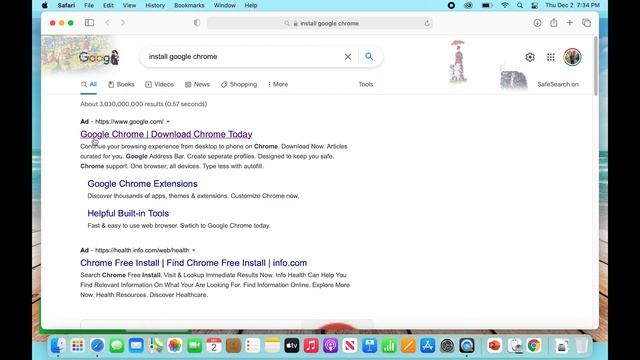Expand the More search filters menu
The width and height of the screenshot is (640, 360).
[x=278, y=84]
